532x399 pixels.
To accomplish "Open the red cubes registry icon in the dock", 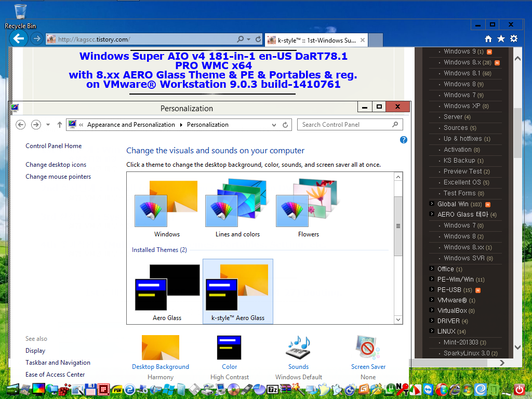I will click(64, 390).
